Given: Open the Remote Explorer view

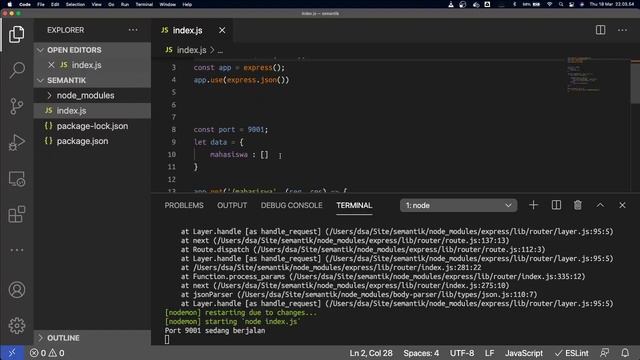Looking at the screenshot, I should pyautogui.click(x=16, y=178).
